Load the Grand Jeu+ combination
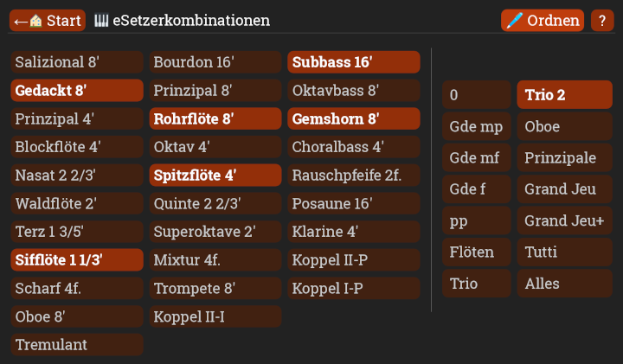 coord(564,220)
